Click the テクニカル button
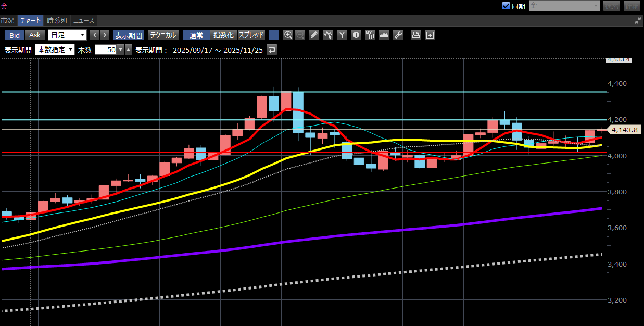 click(163, 35)
